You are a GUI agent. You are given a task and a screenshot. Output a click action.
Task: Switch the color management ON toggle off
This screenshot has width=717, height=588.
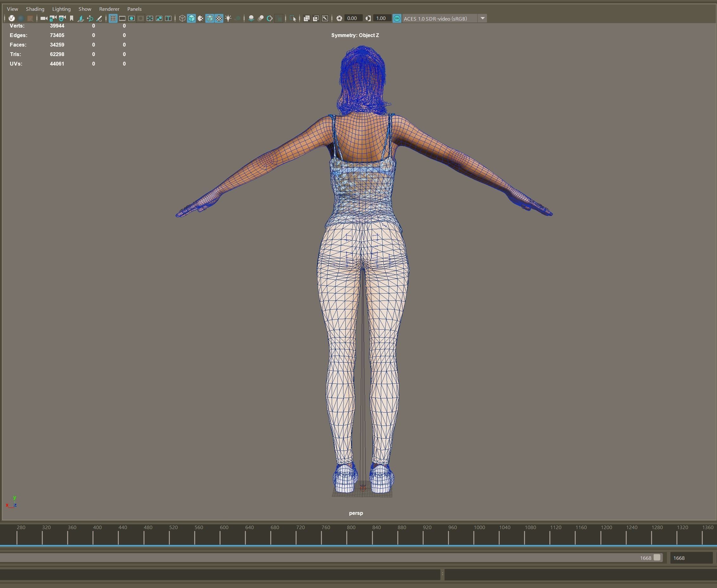pos(397,19)
